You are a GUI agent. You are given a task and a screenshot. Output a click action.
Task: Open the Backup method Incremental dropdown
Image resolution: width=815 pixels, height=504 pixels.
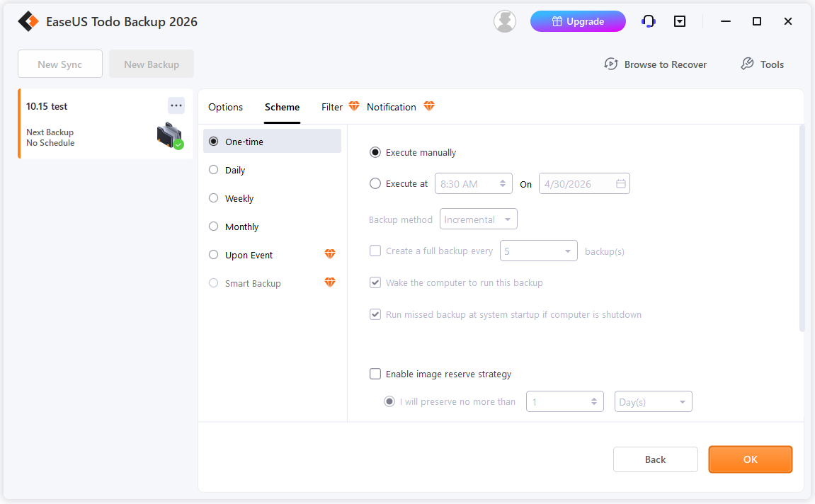point(478,219)
